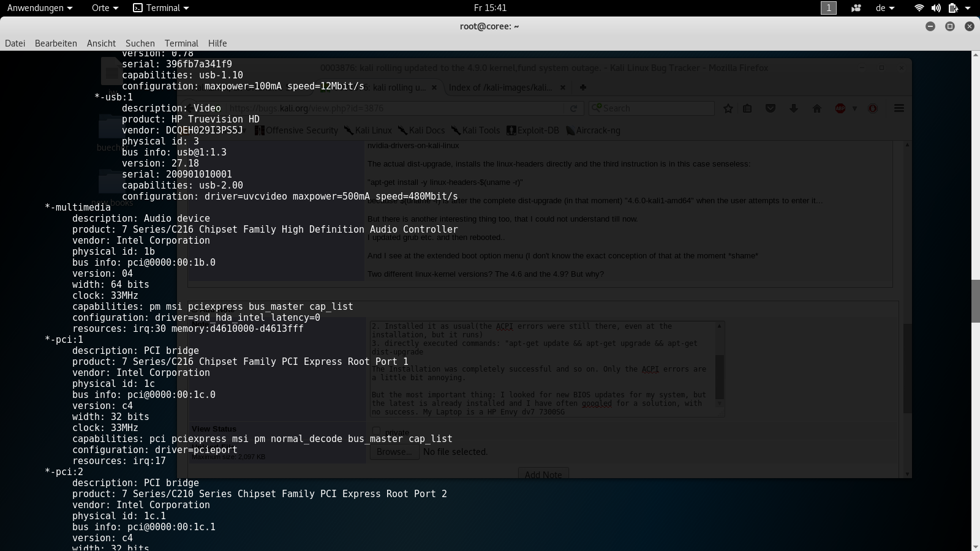This screenshot has width=980, height=551.
Task: Switch to the 'Index of /kali-images' tab
Action: click(500, 88)
